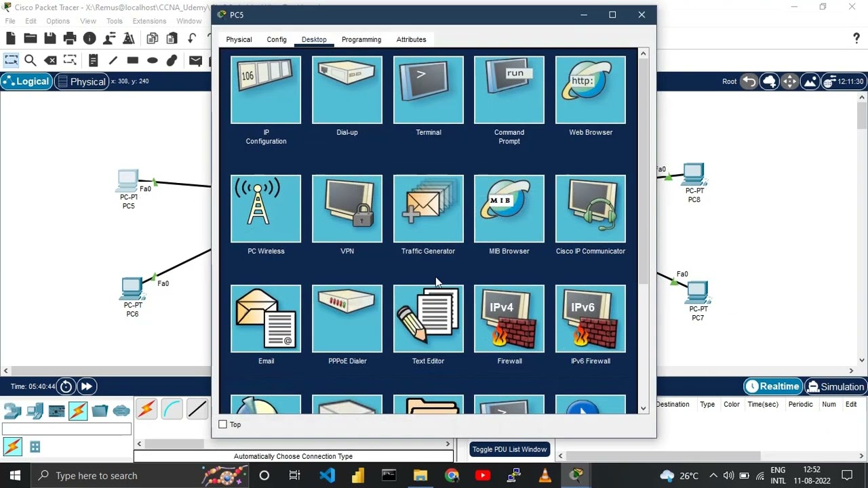Open the VPN app
This screenshot has width=868, height=488.
347,209
